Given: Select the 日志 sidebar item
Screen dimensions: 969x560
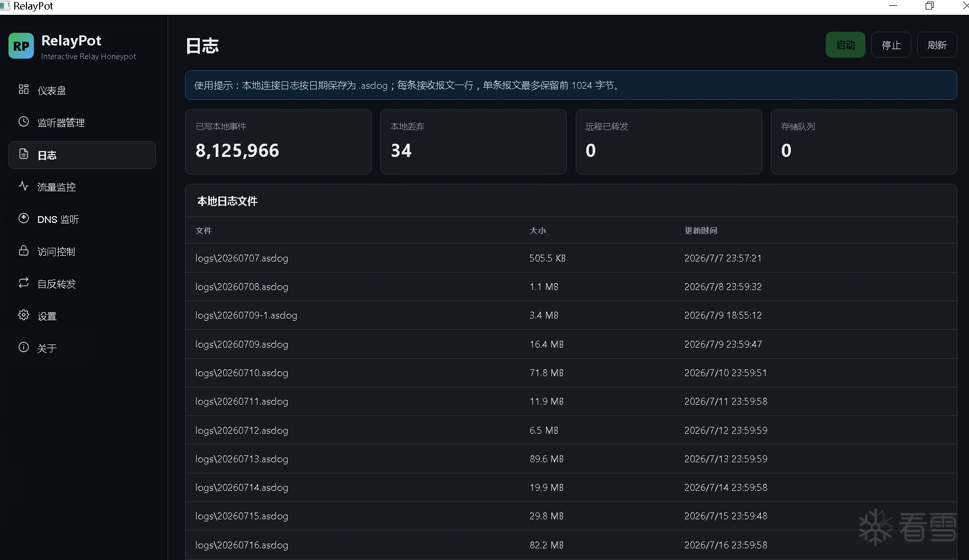Looking at the screenshot, I should (x=82, y=155).
